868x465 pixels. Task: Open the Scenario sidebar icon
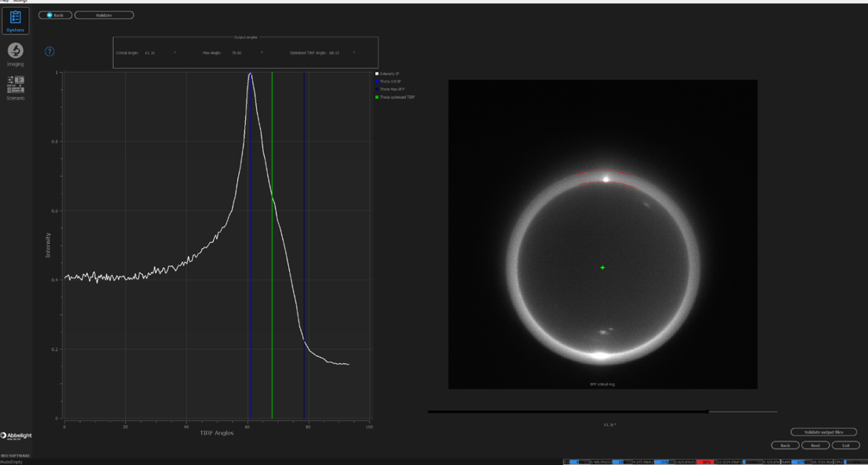pyautogui.click(x=15, y=85)
